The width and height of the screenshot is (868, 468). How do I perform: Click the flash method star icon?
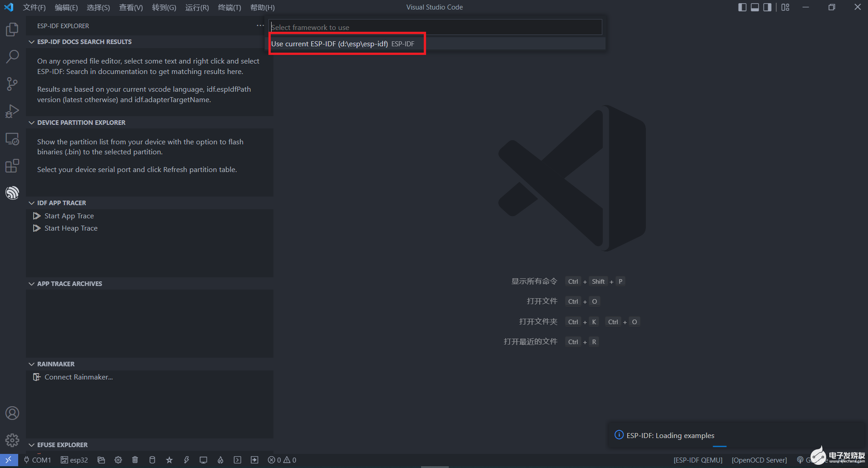(x=169, y=460)
